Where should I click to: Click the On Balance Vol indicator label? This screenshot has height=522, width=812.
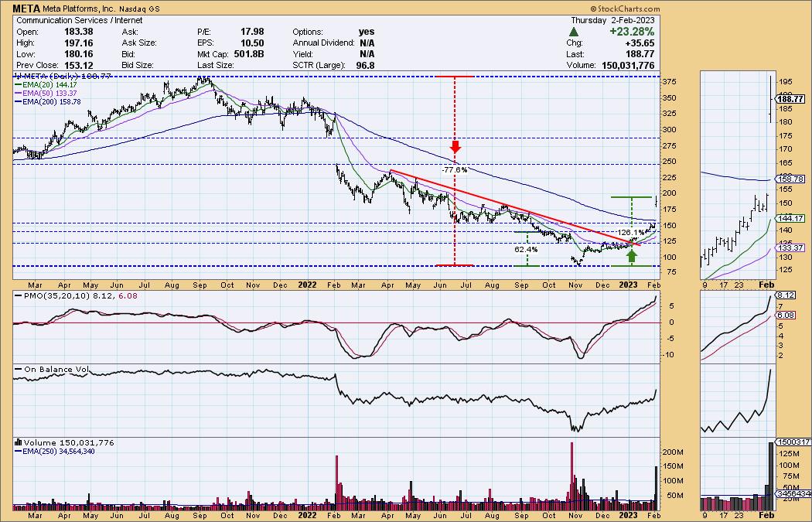56,369
